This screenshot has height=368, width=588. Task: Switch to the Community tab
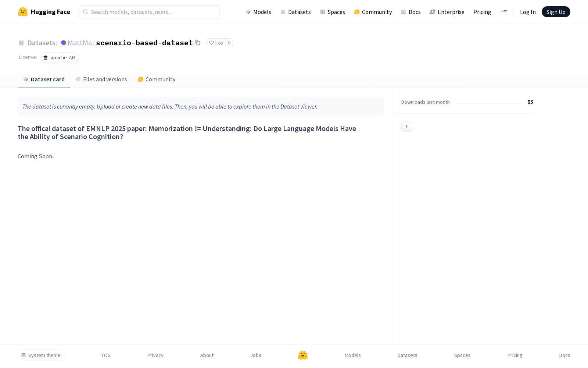pyautogui.click(x=157, y=79)
